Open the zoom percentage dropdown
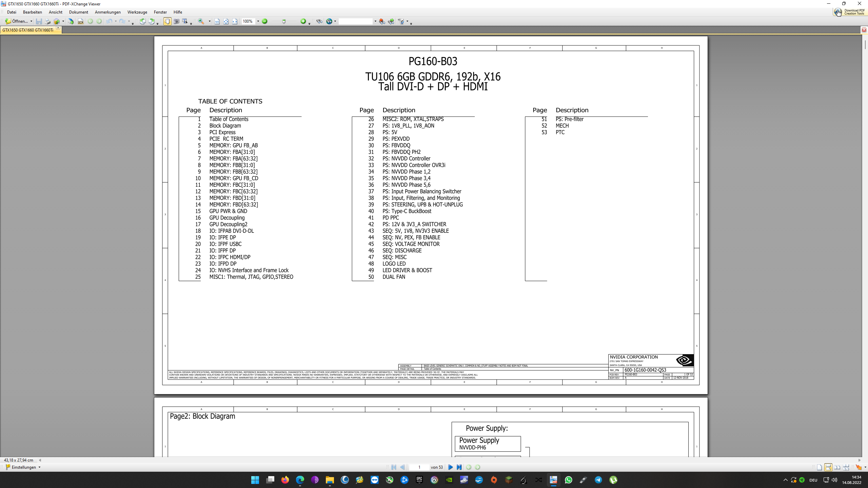Screen dimensions: 868x488 [x=258, y=21]
